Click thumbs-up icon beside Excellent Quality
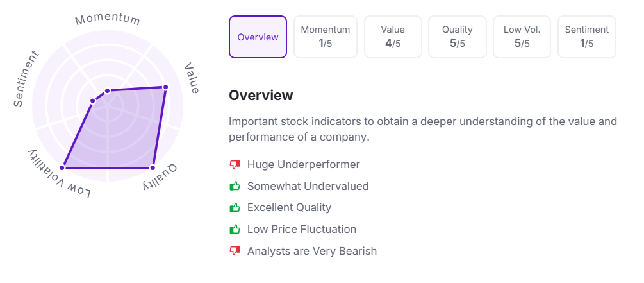This screenshot has height=283, width=644. [235, 208]
